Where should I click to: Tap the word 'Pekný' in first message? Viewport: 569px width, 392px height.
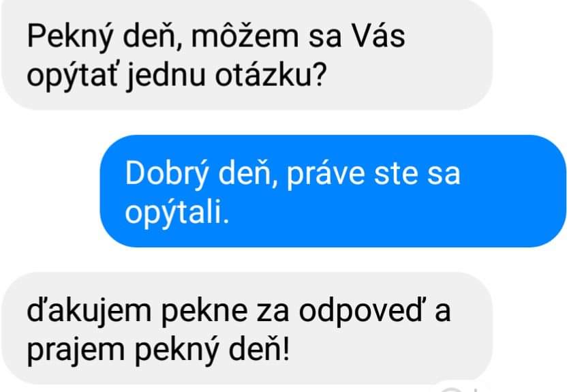[x=70, y=37]
